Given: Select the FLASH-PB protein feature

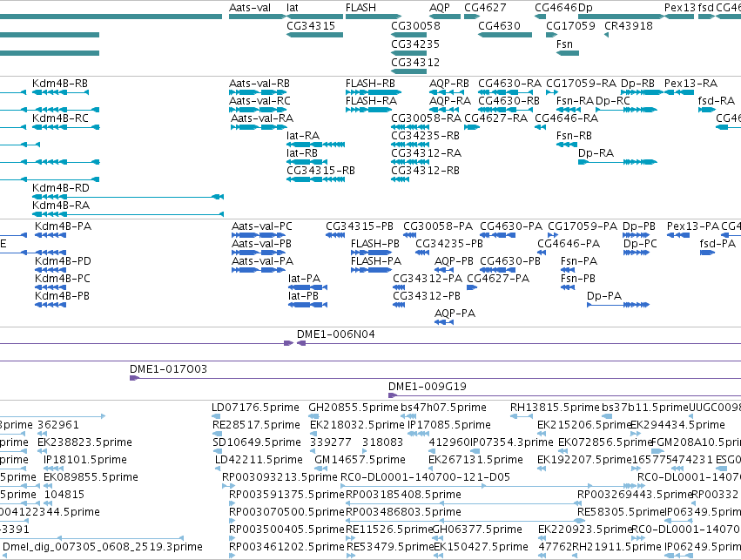Looking at the screenshot, I should (x=372, y=253).
